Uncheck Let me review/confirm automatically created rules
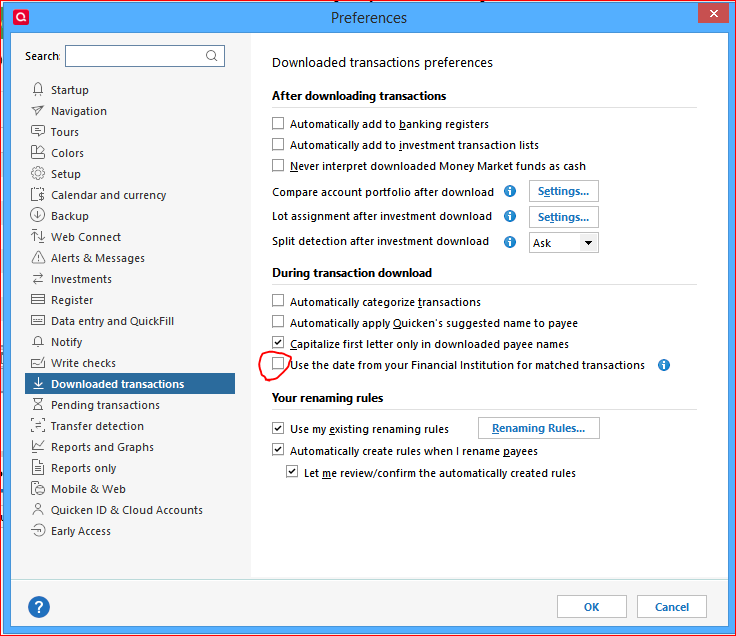 pyautogui.click(x=292, y=471)
